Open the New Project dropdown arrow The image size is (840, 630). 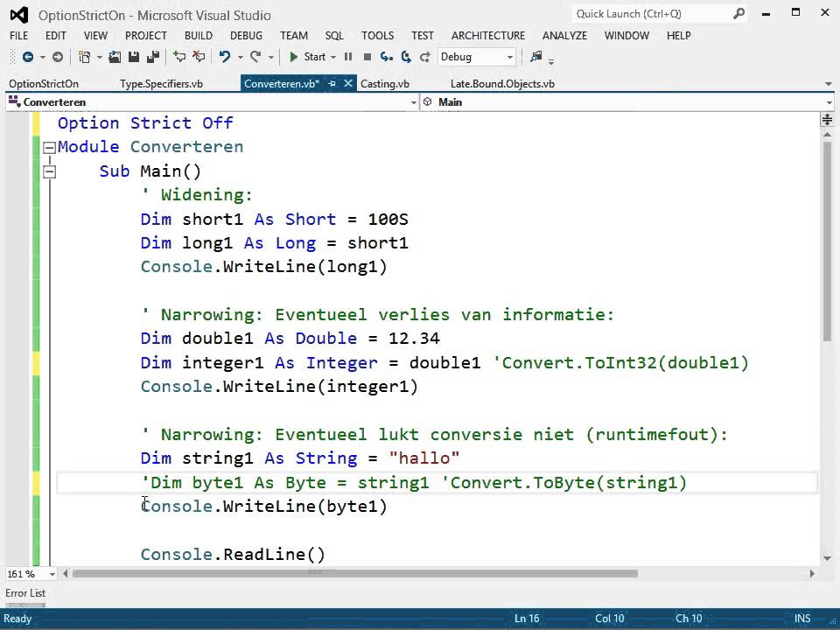(x=99, y=58)
